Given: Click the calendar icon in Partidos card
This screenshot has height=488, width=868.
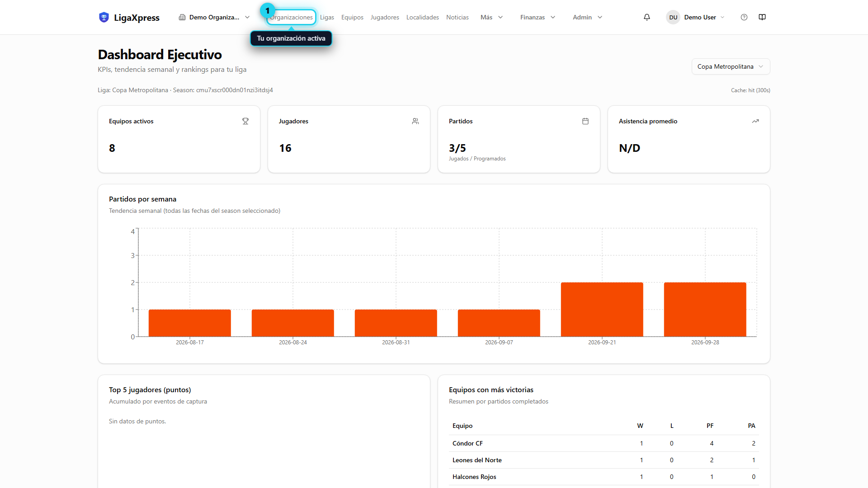Looking at the screenshot, I should pyautogui.click(x=585, y=121).
